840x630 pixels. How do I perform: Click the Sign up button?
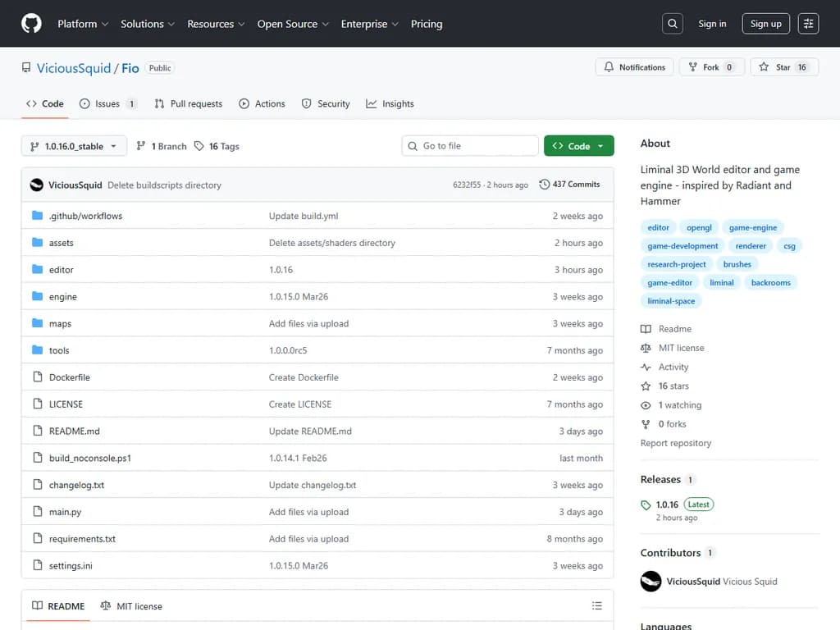click(765, 24)
